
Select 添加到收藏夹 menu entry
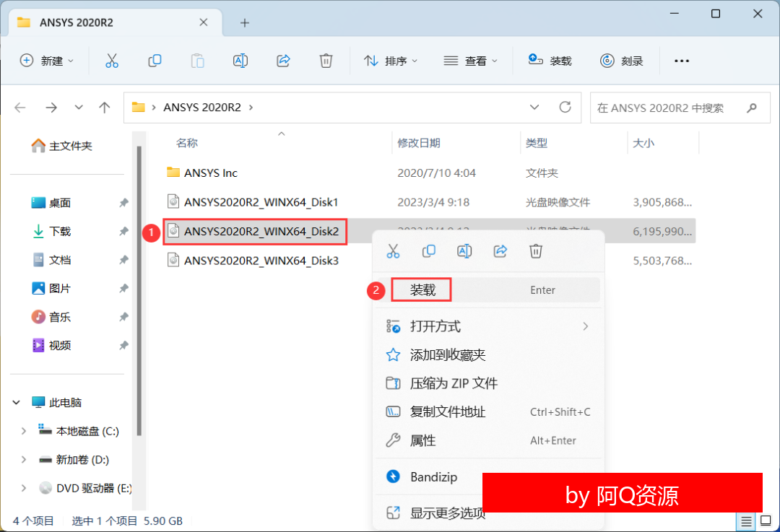(487, 355)
